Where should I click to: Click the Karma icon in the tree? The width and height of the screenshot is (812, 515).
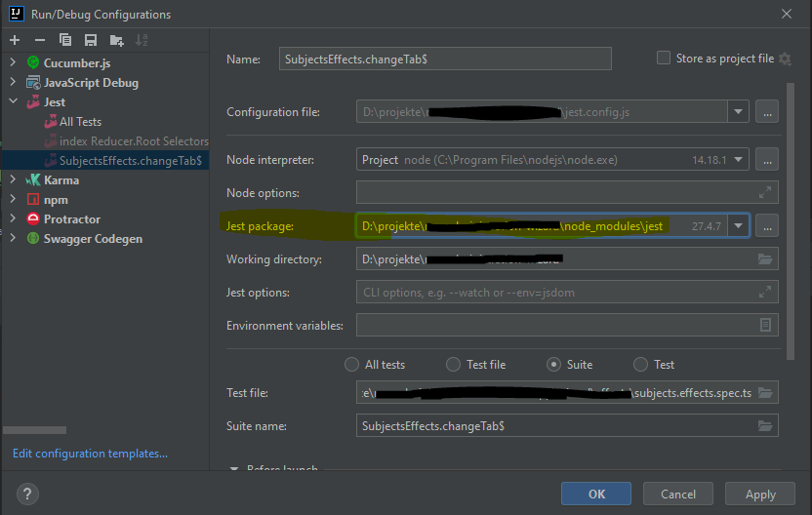coord(33,180)
